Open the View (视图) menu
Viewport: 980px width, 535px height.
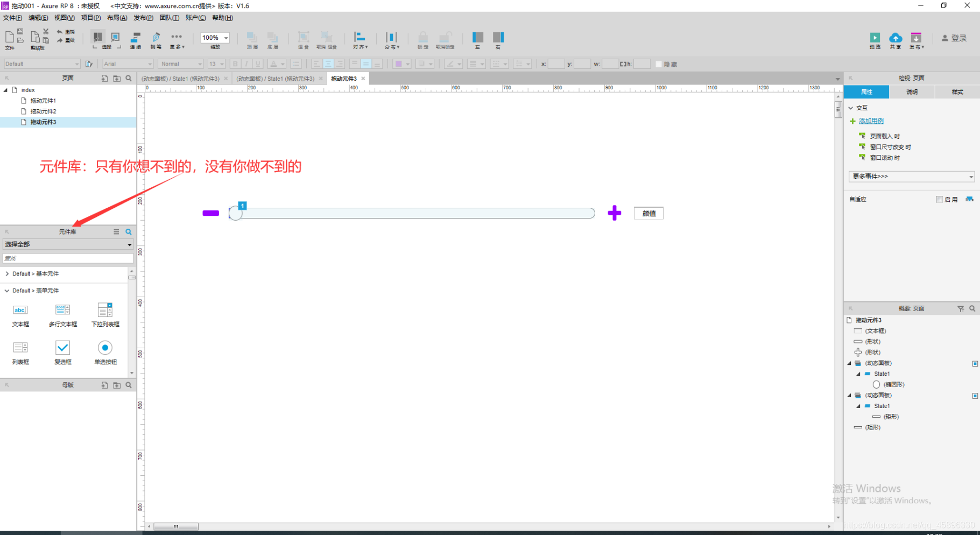point(65,18)
